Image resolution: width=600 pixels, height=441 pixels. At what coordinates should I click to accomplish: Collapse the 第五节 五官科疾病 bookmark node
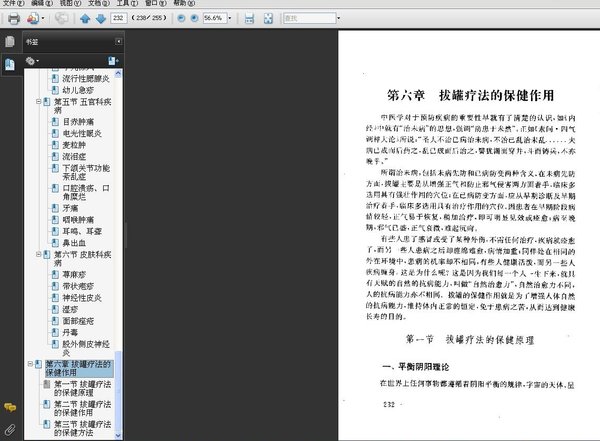(39, 102)
